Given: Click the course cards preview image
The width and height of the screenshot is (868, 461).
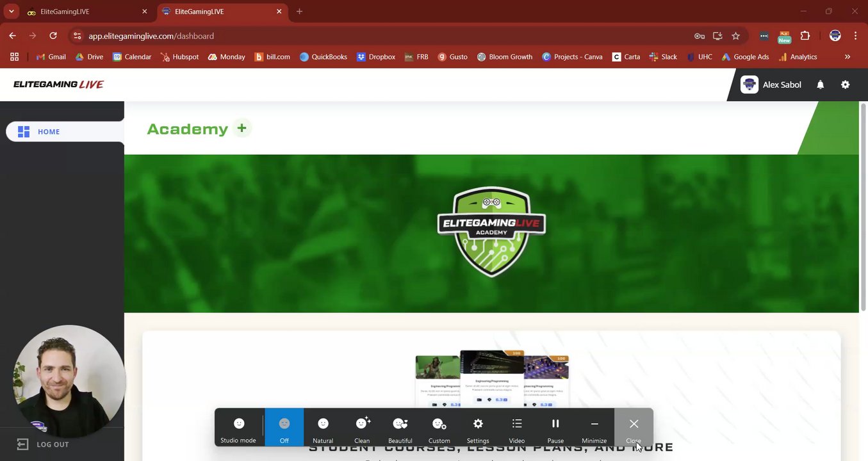Looking at the screenshot, I should [492, 378].
